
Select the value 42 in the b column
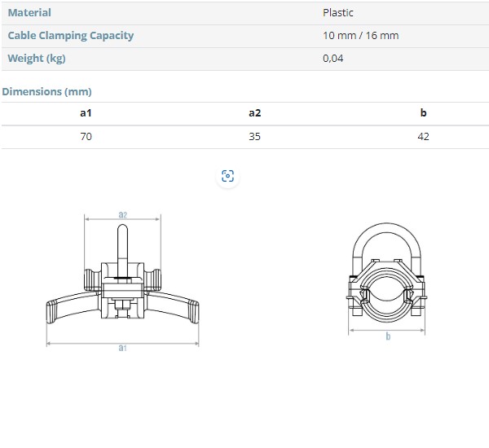click(423, 136)
